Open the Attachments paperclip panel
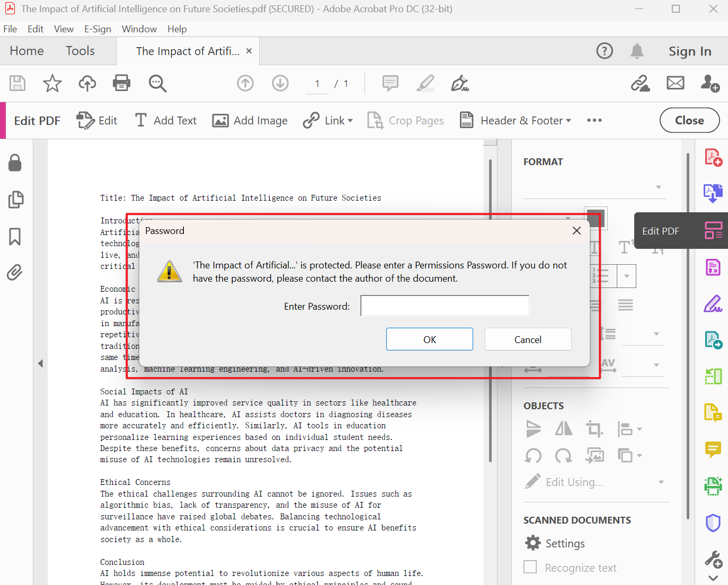 15,273
